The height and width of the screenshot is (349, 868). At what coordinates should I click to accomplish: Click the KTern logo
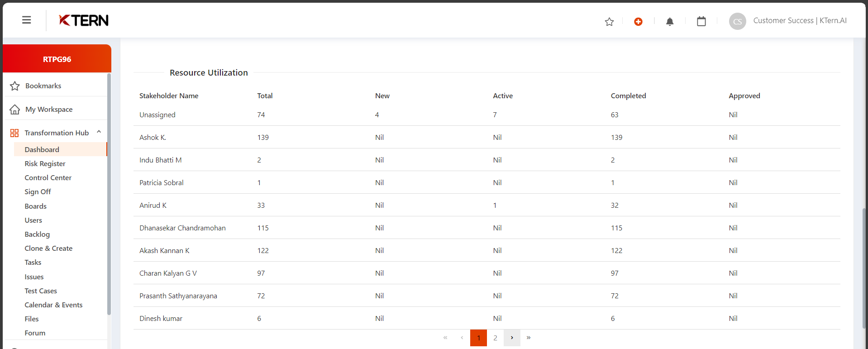(84, 20)
